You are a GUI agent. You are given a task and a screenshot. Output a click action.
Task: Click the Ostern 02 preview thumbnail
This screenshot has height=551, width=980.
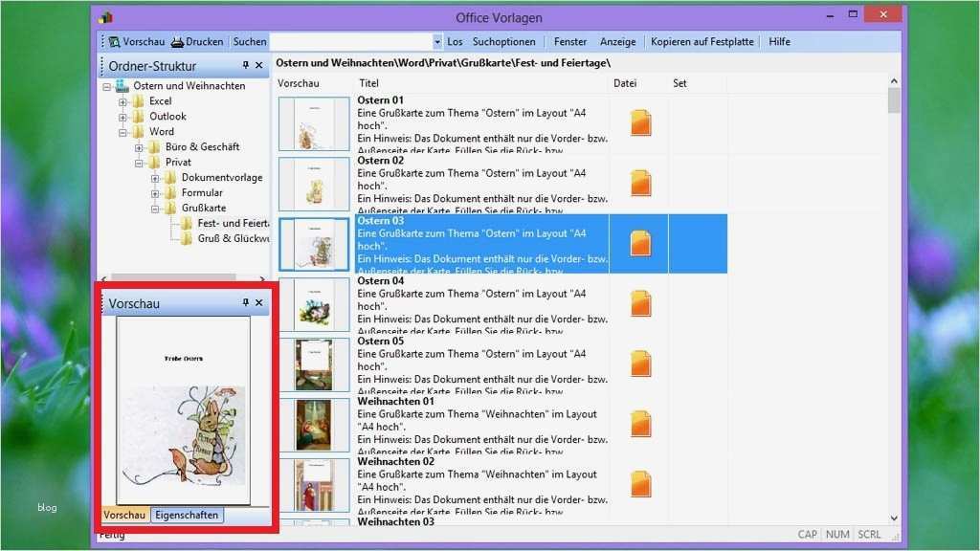point(314,184)
